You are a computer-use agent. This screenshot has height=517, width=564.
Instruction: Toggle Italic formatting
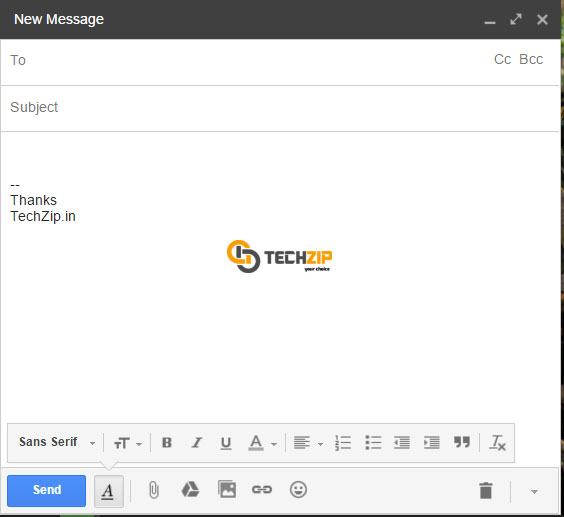197,443
